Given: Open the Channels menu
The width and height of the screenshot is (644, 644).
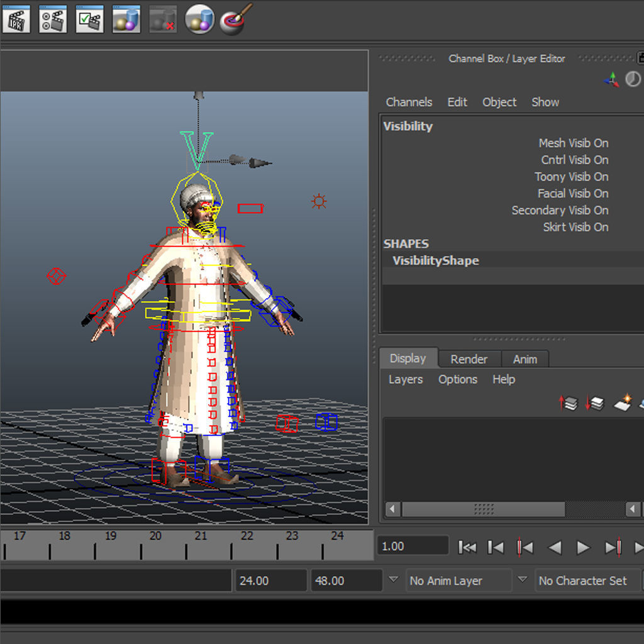Looking at the screenshot, I should pyautogui.click(x=409, y=102).
